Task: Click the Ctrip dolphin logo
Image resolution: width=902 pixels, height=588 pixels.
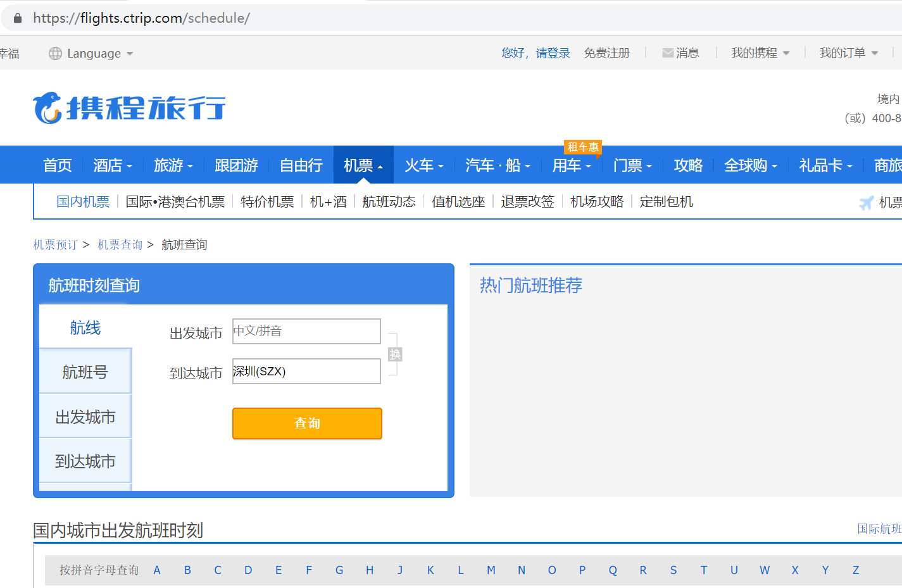Action: pos(48,108)
